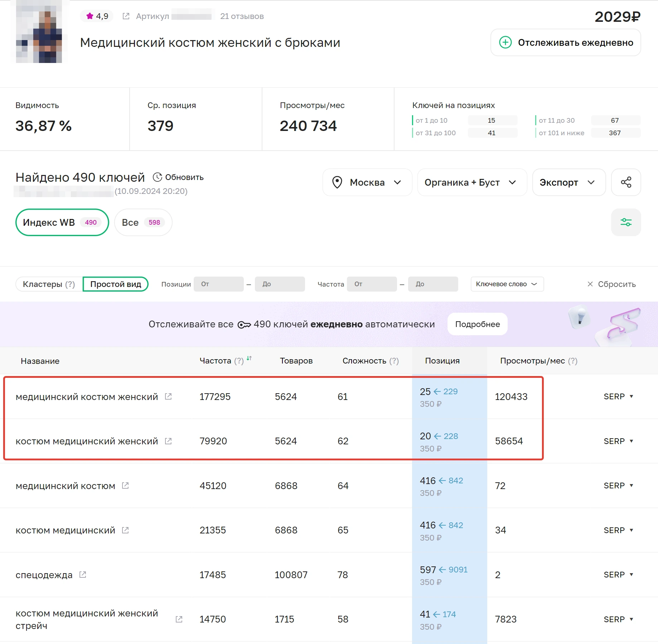Screen dimensions: 658x644
Task: Select the Все 598 tab
Action: click(143, 222)
